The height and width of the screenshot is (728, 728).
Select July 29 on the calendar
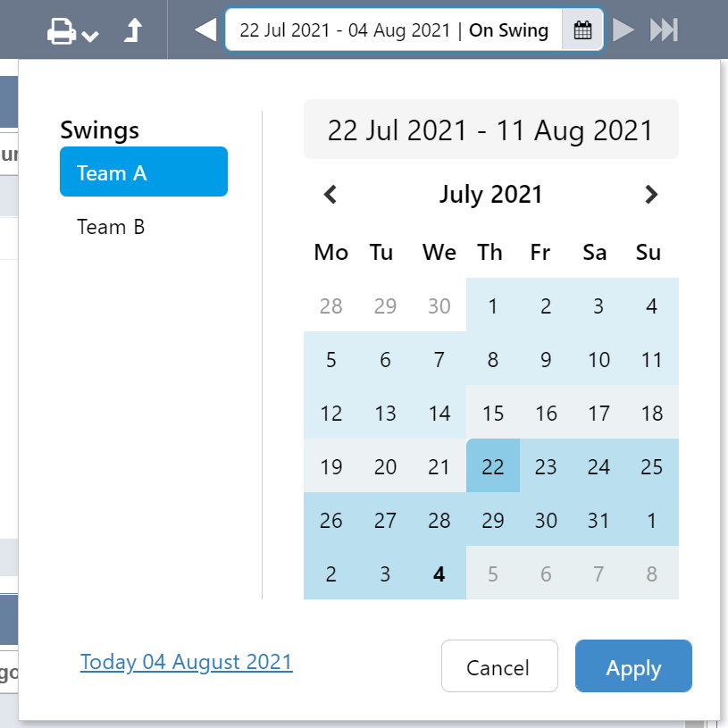pos(493,520)
